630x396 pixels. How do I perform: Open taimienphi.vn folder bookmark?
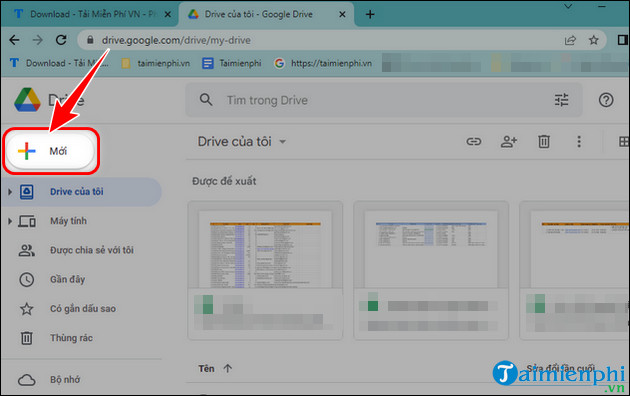tap(156, 63)
